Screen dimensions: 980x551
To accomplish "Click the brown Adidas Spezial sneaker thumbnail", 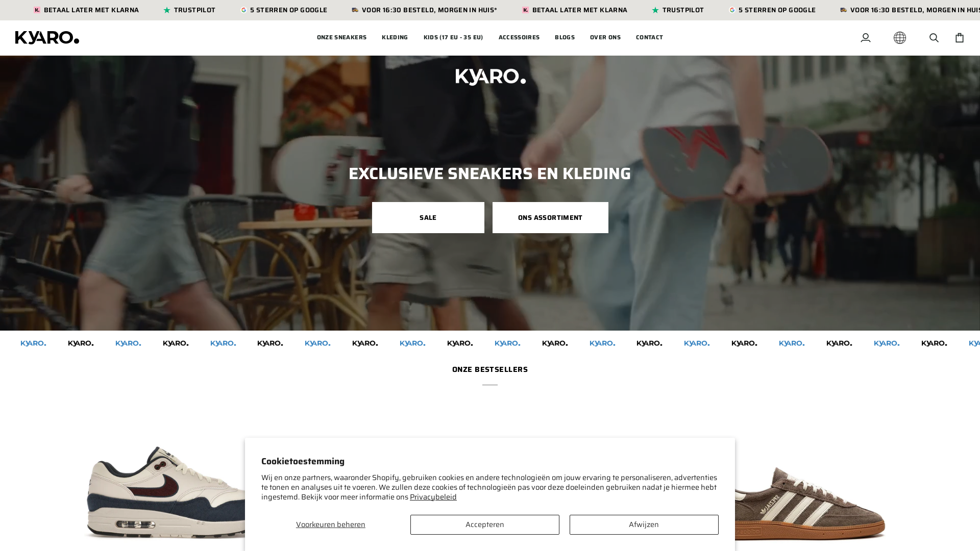I will click(809, 504).
